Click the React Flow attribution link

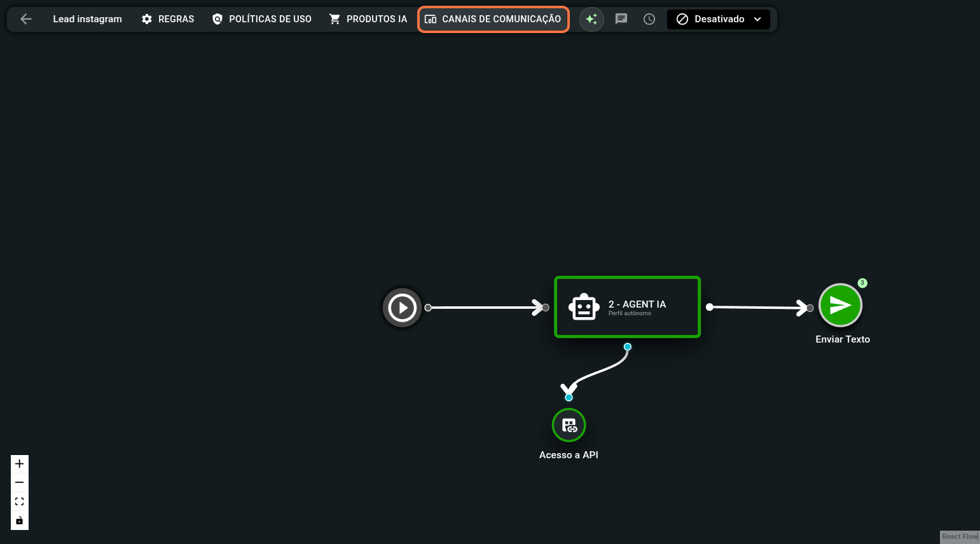[x=960, y=537]
